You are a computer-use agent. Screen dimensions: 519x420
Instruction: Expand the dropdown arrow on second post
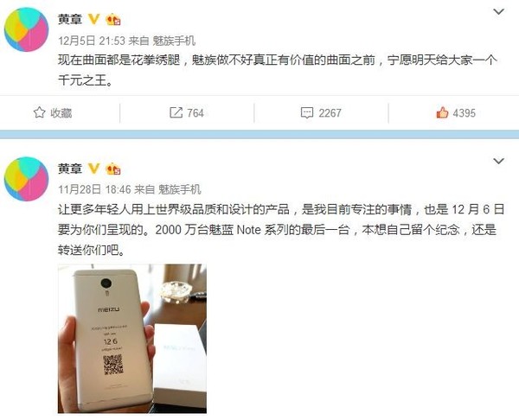pos(498,162)
